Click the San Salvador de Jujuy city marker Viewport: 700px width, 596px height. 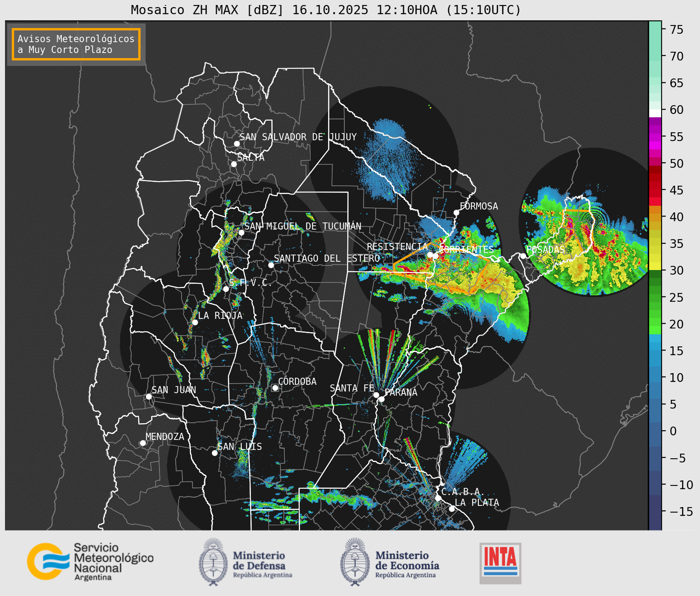click(x=237, y=144)
